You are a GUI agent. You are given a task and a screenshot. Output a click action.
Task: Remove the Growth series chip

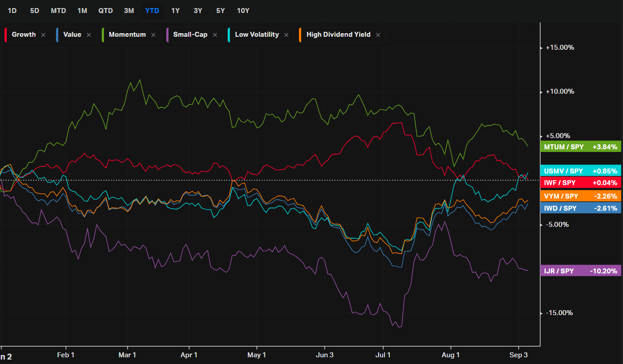point(43,35)
